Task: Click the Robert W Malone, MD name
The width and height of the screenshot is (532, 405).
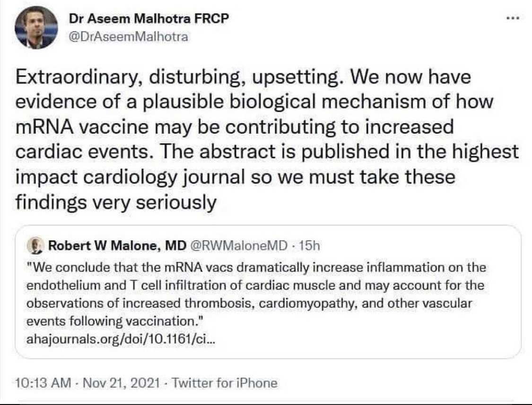Action: click(117, 246)
